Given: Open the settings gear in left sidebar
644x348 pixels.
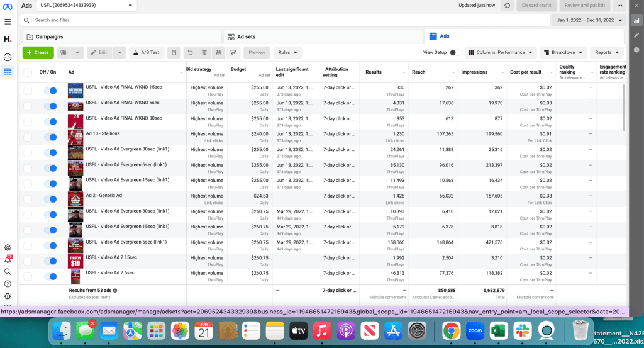Looking at the screenshot, I should [8, 247].
